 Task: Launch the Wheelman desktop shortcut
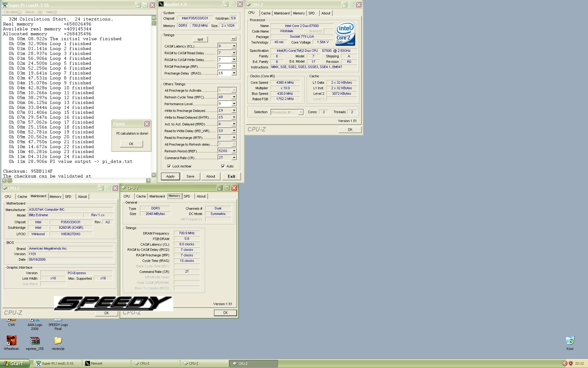[x=11, y=343]
